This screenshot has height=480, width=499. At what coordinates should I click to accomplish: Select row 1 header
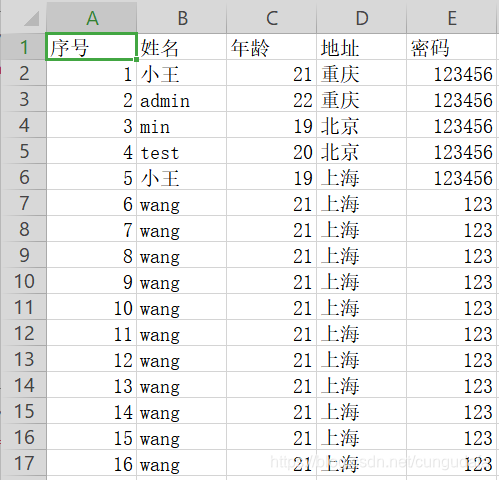click(23, 47)
